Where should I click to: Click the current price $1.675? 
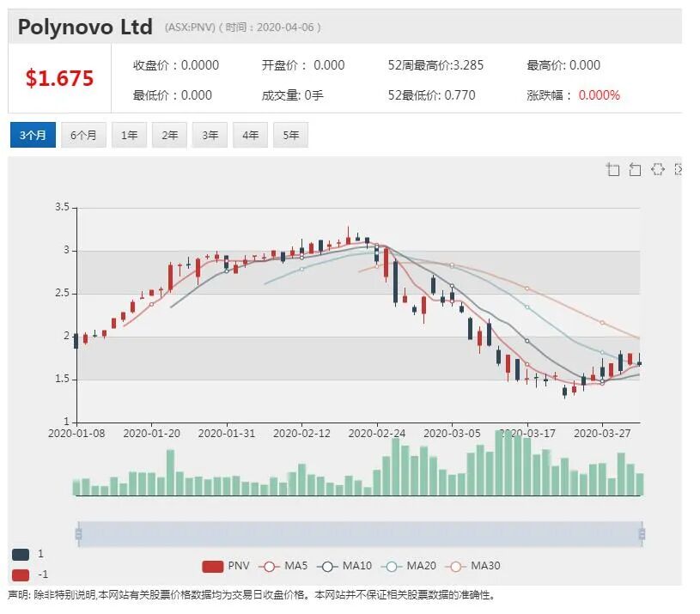pos(59,78)
